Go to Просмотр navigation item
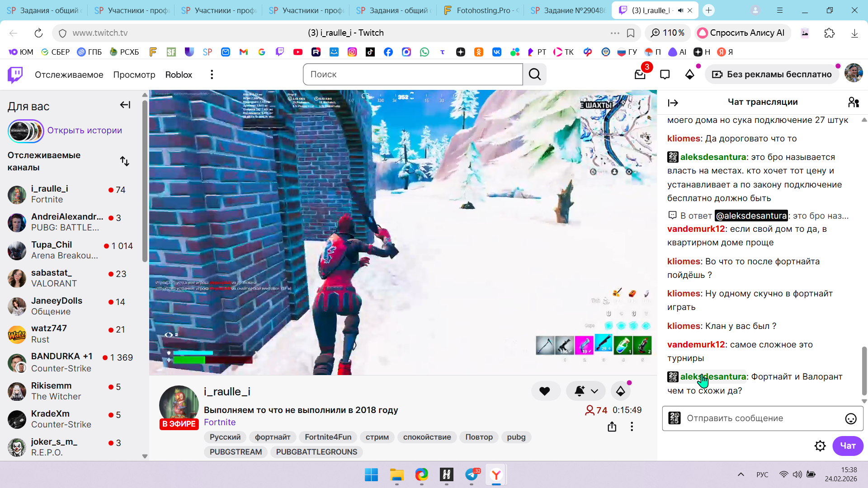 tap(134, 75)
